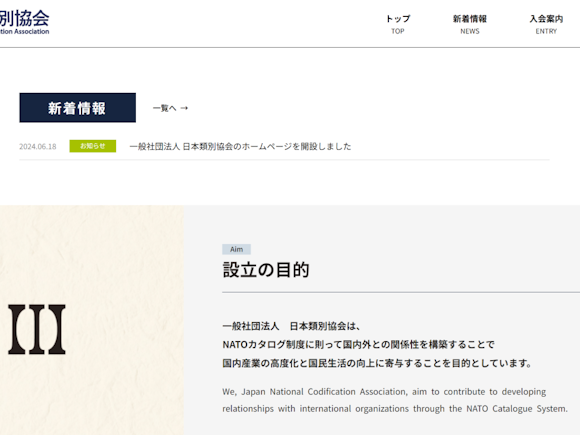Click the English line starting 'relationships with international'
Screen dimensions: 580x435
point(395,409)
